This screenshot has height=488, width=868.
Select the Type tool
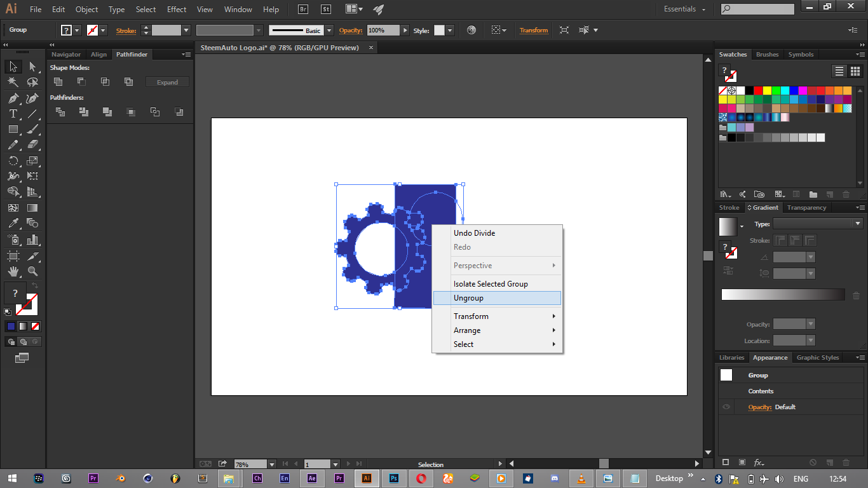[13, 114]
